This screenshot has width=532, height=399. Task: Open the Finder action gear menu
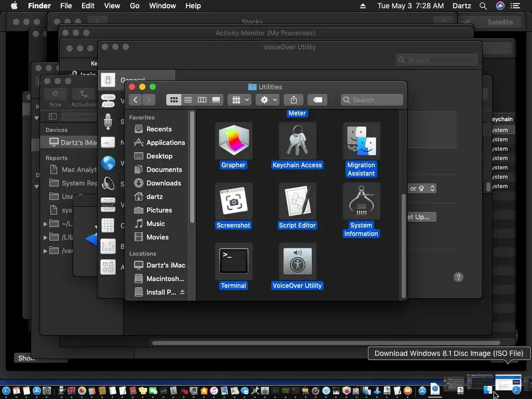click(x=268, y=100)
